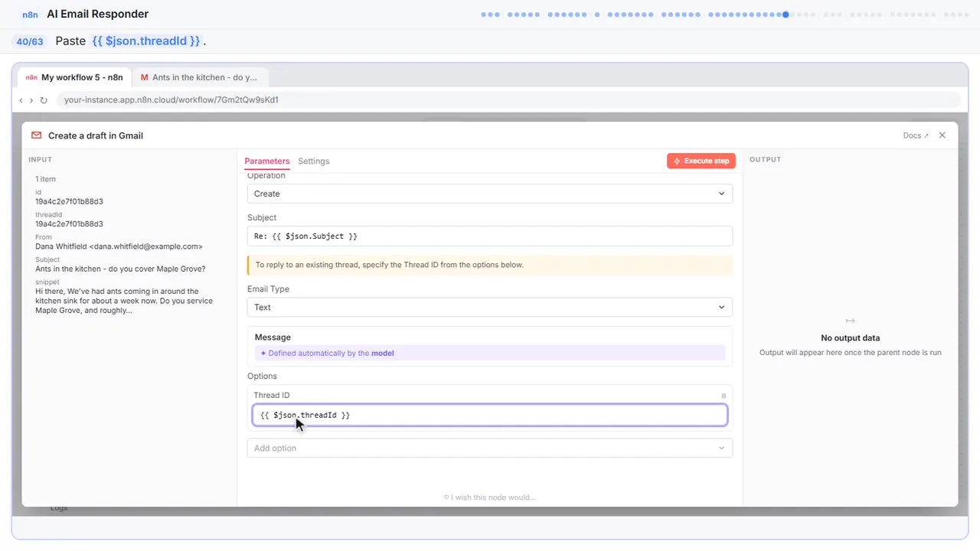Click the Subject value 'Ants in the kitchen' in Input
The height and width of the screenshot is (551, 980).
point(120,269)
